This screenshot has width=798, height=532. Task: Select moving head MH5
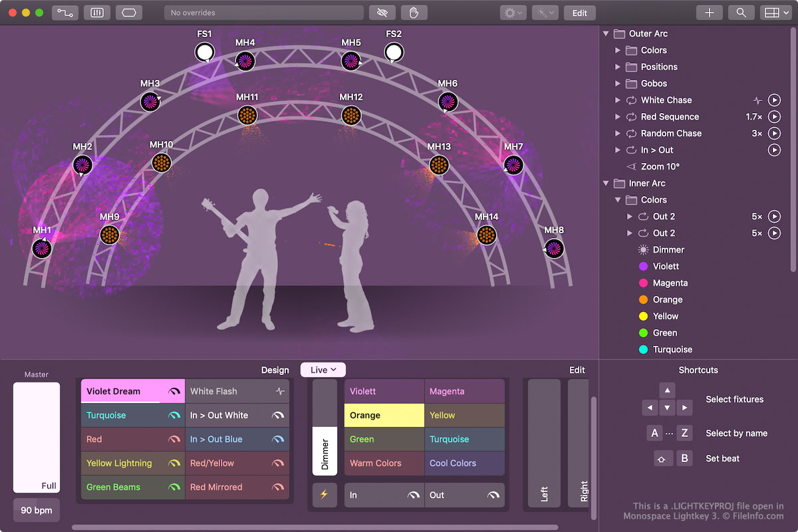tap(351, 61)
